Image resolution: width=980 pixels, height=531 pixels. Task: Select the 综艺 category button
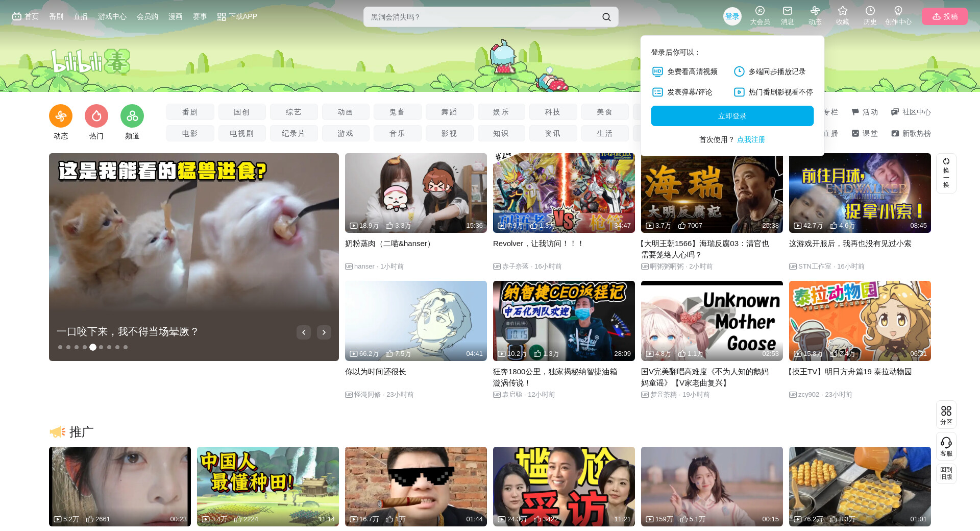(294, 112)
